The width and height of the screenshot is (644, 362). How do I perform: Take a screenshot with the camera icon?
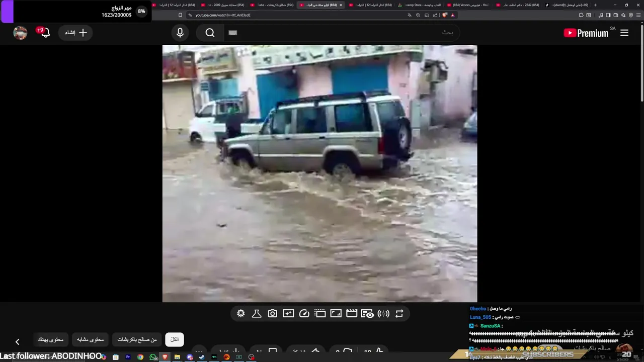point(272,314)
